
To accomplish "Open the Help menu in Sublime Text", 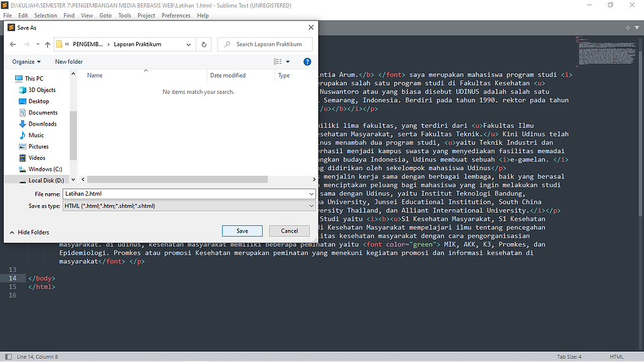I will click(202, 16).
